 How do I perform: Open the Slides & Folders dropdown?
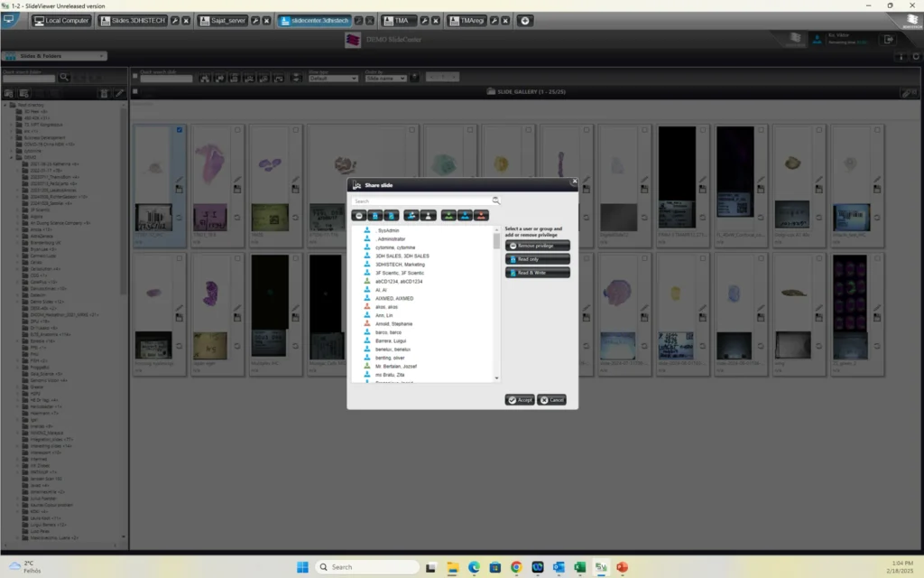pos(54,56)
